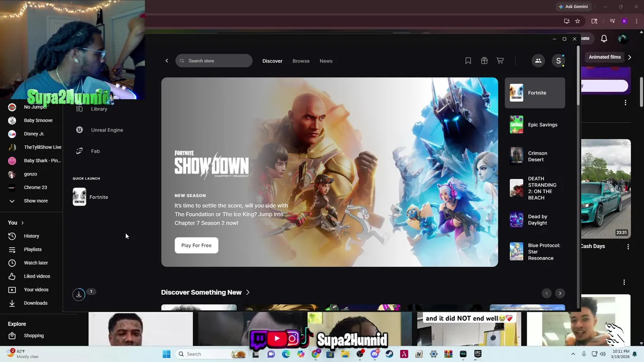The width and height of the screenshot is (644, 362).
Task: Click the carousel next arrow
Action: (560, 293)
